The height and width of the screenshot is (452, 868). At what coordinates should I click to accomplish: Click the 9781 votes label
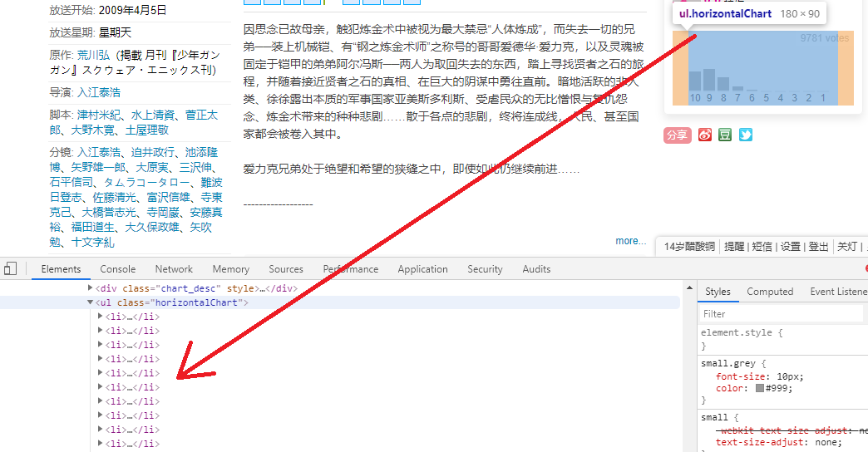pos(824,38)
